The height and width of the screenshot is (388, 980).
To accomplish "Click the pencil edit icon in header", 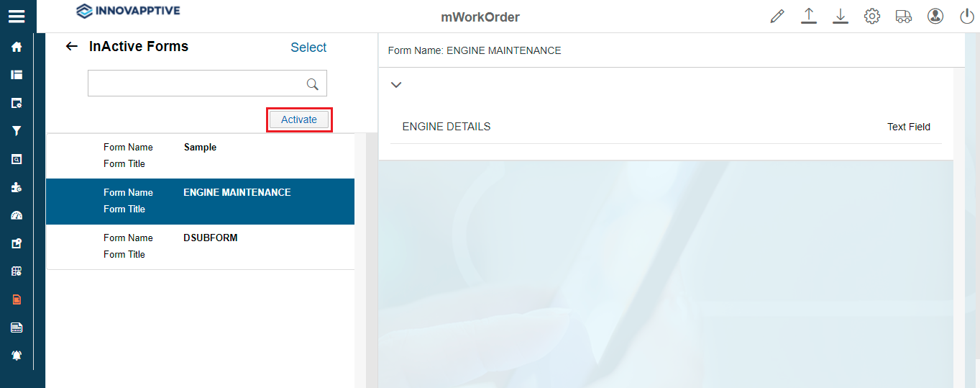I will 777,17.
